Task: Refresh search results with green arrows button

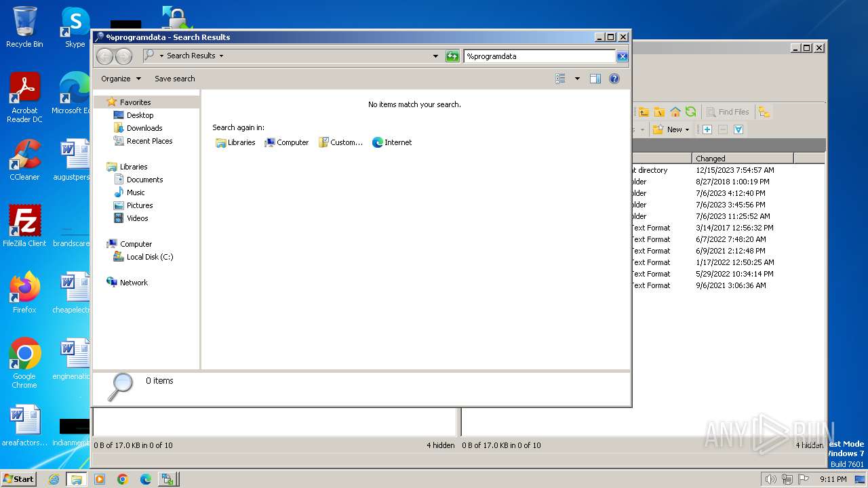Action: pos(452,56)
